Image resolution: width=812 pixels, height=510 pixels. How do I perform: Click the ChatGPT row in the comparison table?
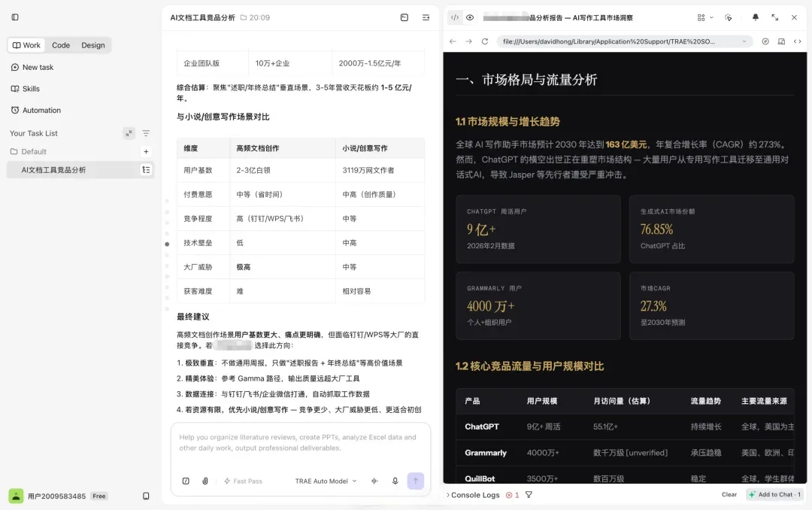coord(626,427)
